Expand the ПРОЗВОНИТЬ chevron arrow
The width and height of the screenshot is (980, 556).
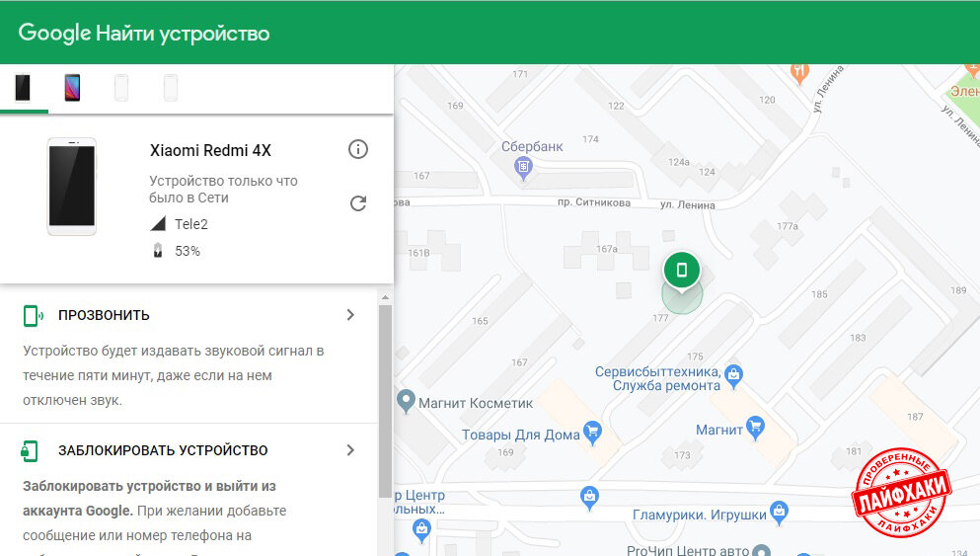pos(350,315)
